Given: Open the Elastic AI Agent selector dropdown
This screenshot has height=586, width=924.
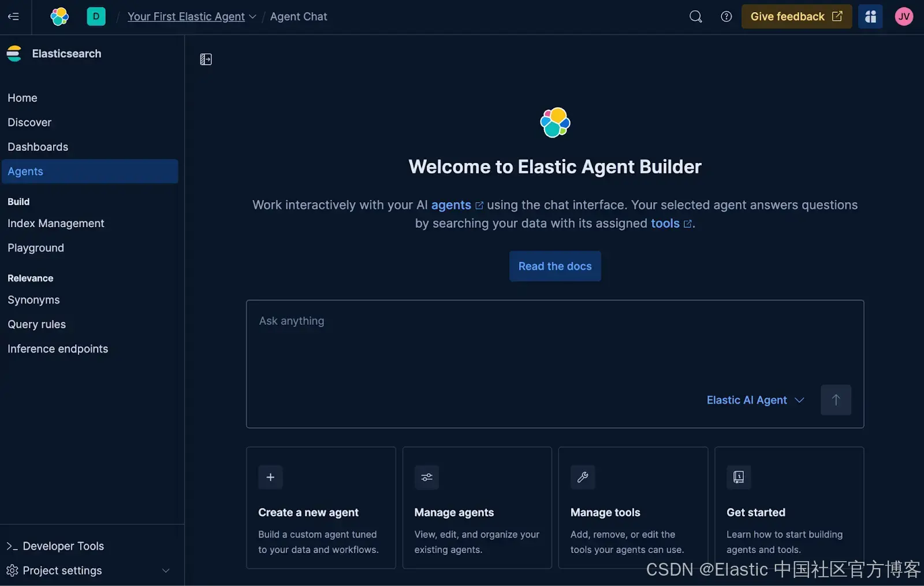Looking at the screenshot, I should [755, 400].
